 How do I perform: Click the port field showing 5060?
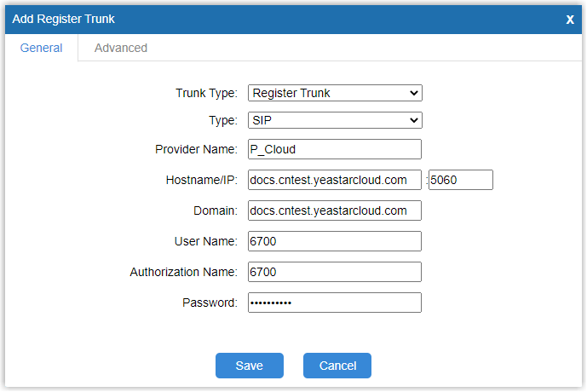pos(461,180)
